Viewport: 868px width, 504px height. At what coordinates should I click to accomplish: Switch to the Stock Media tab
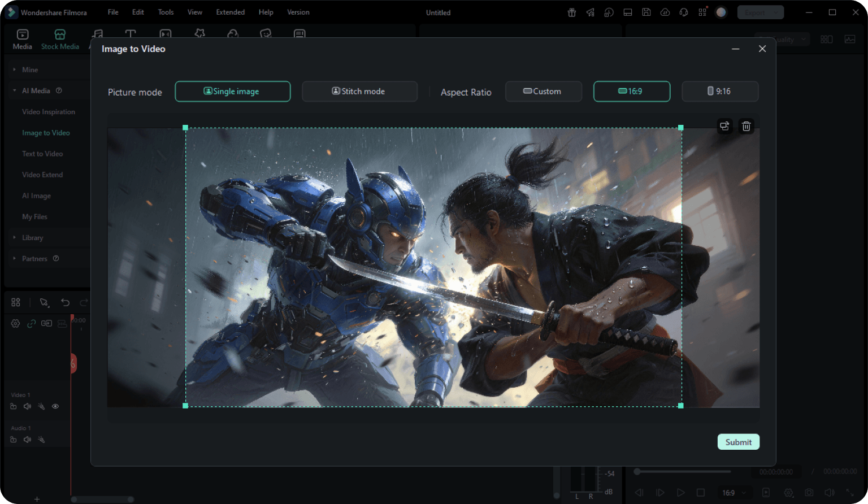(60, 40)
